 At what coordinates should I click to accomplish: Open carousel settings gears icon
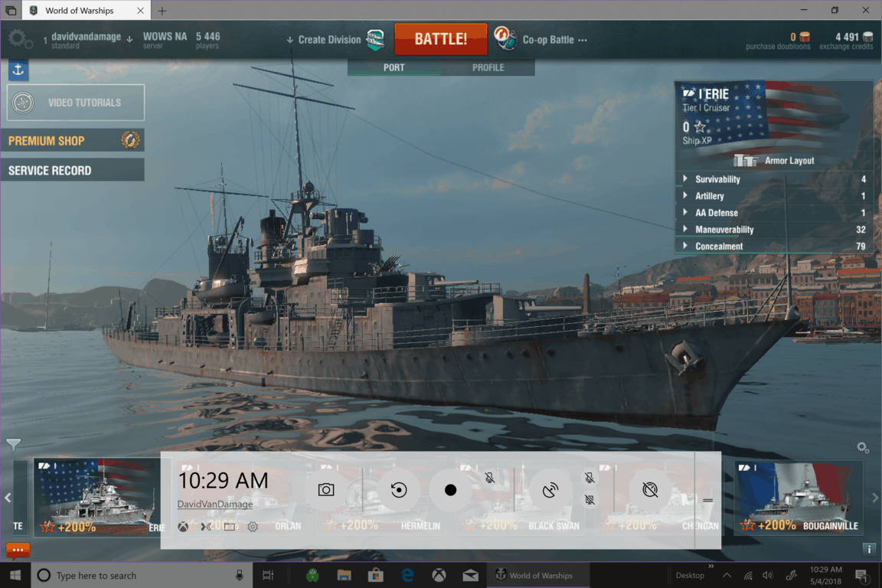[863, 447]
